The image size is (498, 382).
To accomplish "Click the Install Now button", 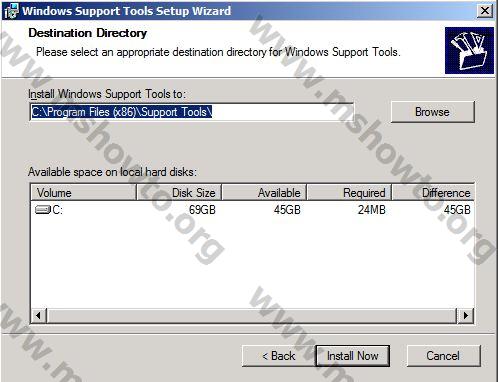I will 352,356.
